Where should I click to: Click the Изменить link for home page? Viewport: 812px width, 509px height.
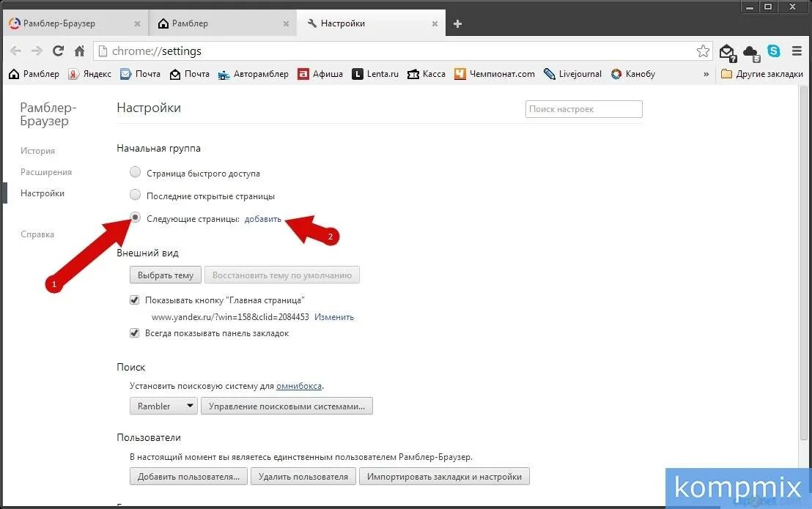click(x=334, y=317)
